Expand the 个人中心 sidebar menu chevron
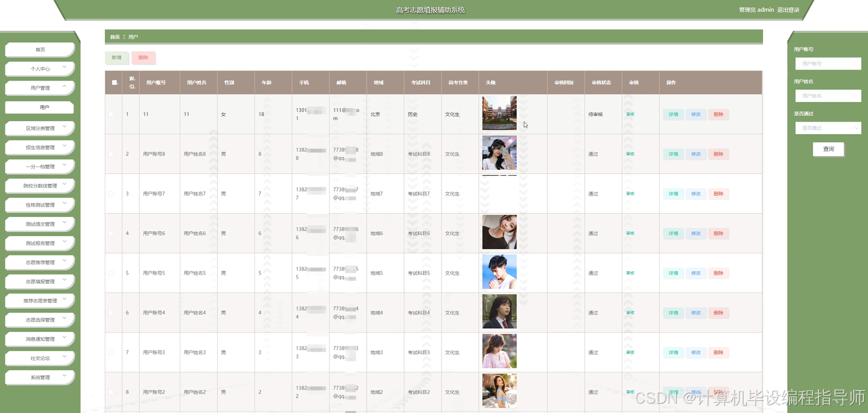This screenshot has width=868, height=413. point(64,67)
